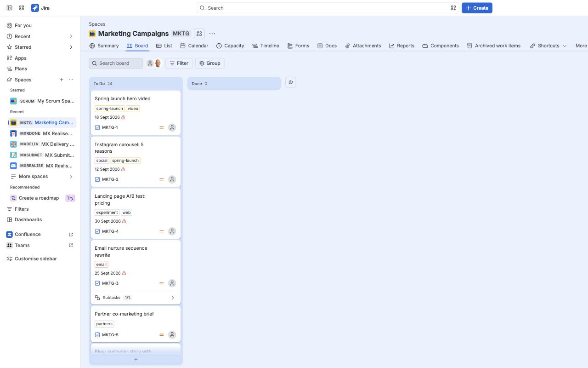Switch to the Reports tab
Screen dimensions: 588x368
(x=401, y=46)
